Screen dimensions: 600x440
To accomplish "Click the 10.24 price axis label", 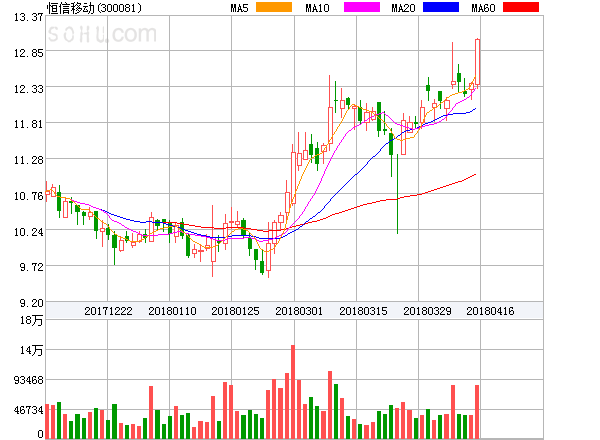I will click(x=28, y=232).
